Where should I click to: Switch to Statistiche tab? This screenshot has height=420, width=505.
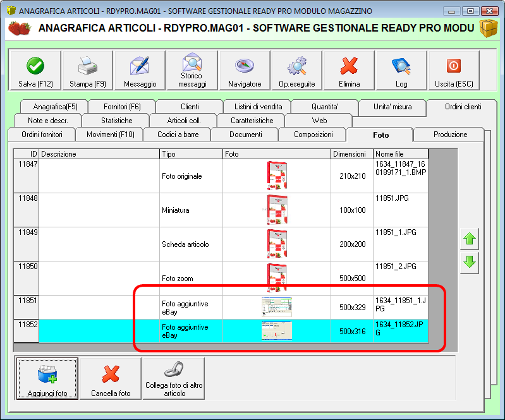116,121
